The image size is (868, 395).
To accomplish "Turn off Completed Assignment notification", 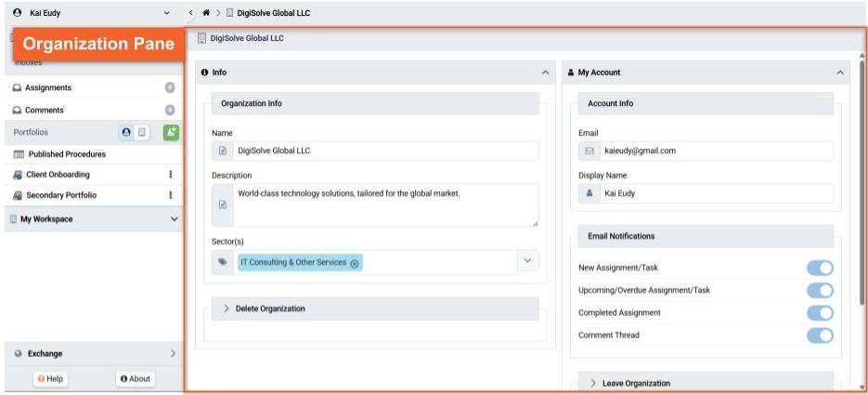I will coord(820,313).
